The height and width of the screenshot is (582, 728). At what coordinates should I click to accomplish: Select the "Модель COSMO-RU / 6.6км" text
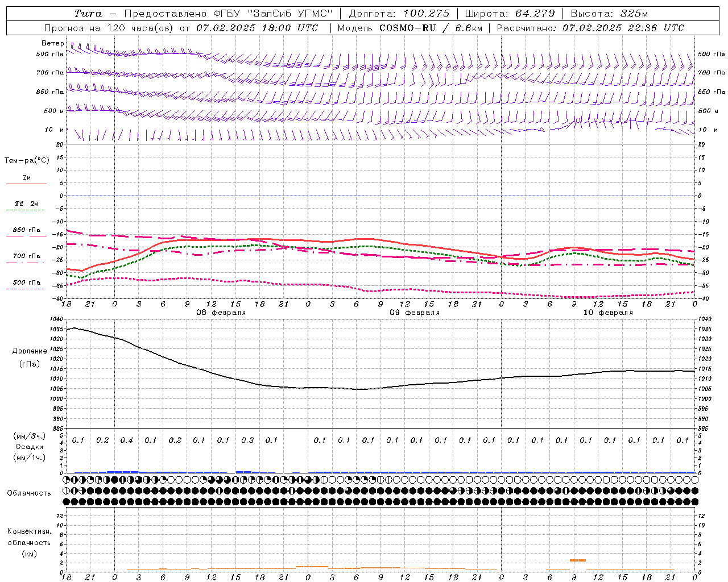tap(409, 28)
